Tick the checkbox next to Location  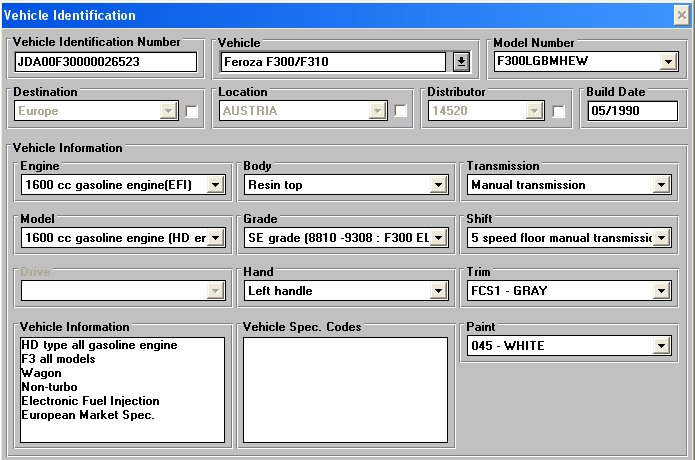[x=400, y=111]
